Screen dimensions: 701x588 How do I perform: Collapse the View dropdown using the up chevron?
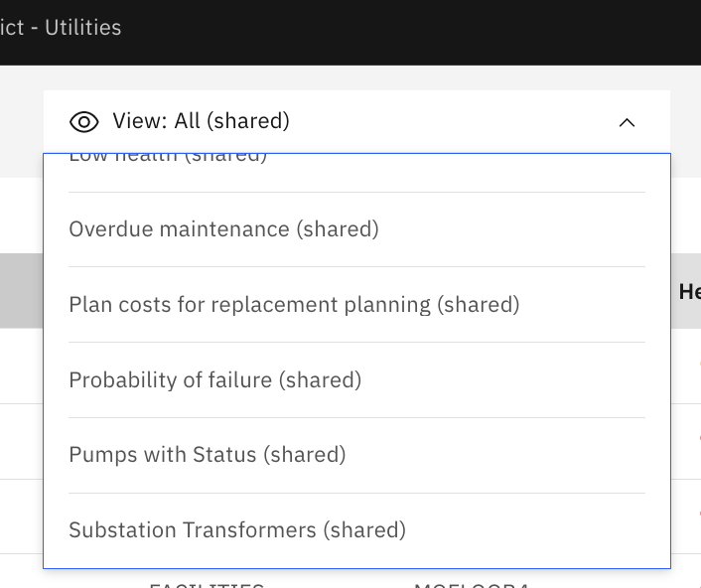pos(627,122)
